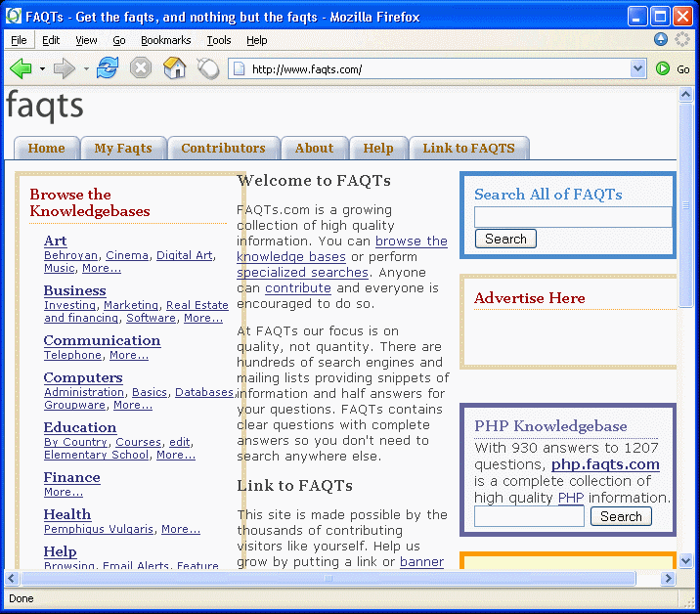
Task: Click the Behroyan link
Action: [x=70, y=255]
